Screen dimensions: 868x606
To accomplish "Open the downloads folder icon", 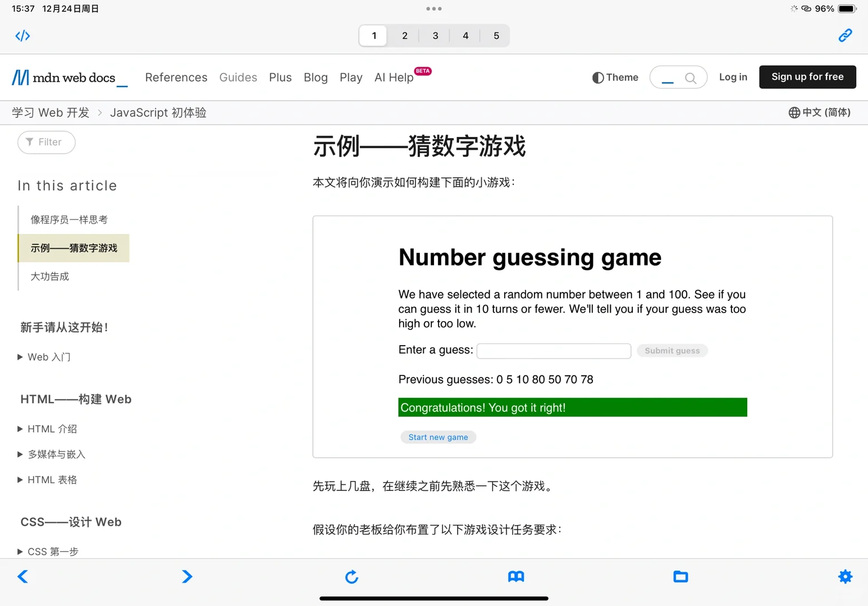I will (x=680, y=576).
